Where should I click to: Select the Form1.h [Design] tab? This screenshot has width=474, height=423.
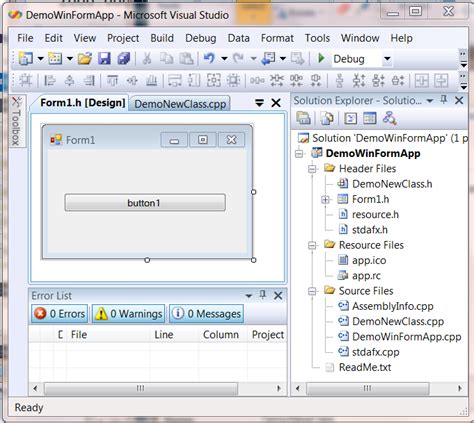(x=82, y=103)
